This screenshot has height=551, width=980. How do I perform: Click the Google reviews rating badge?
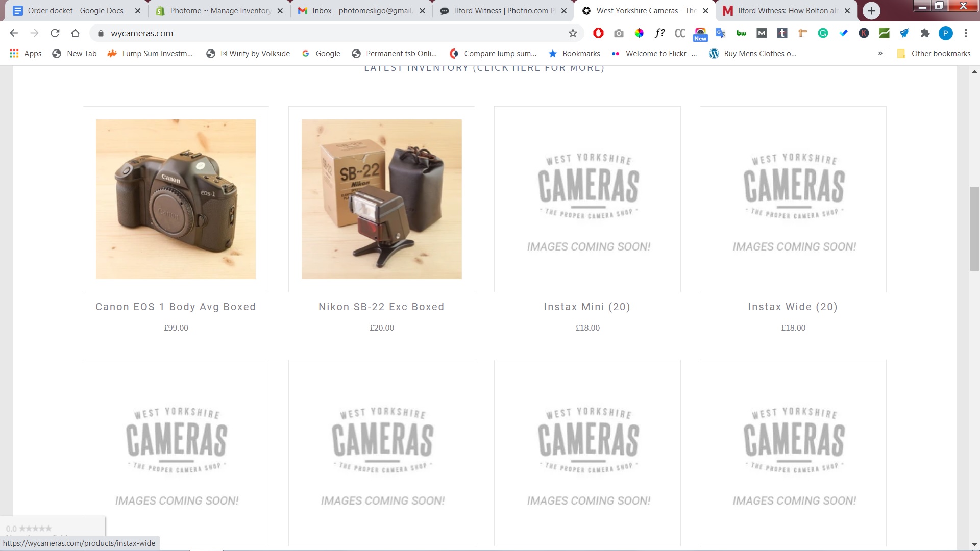tap(53, 526)
